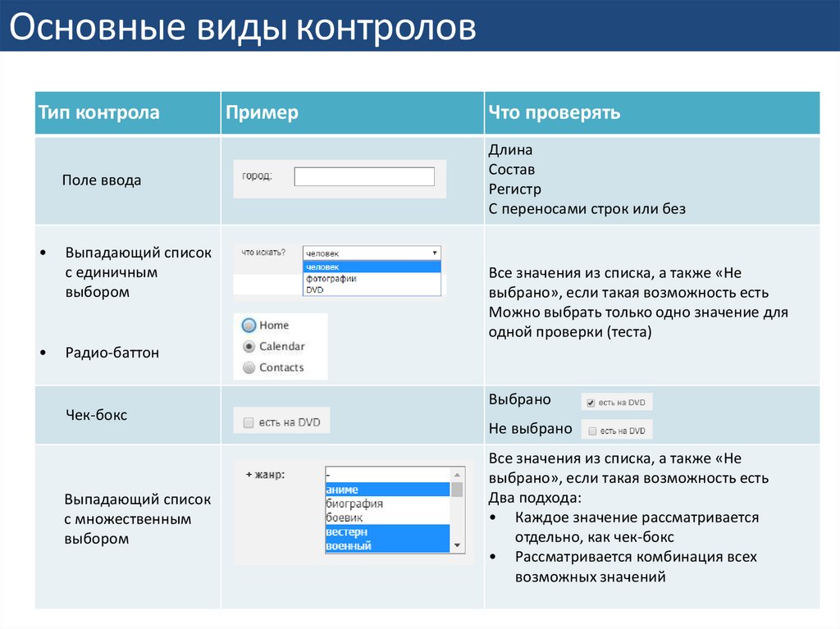Screen dimensions: 840x629
Task: Click the Выпадающий список с множественным выбором text
Action: [137, 518]
